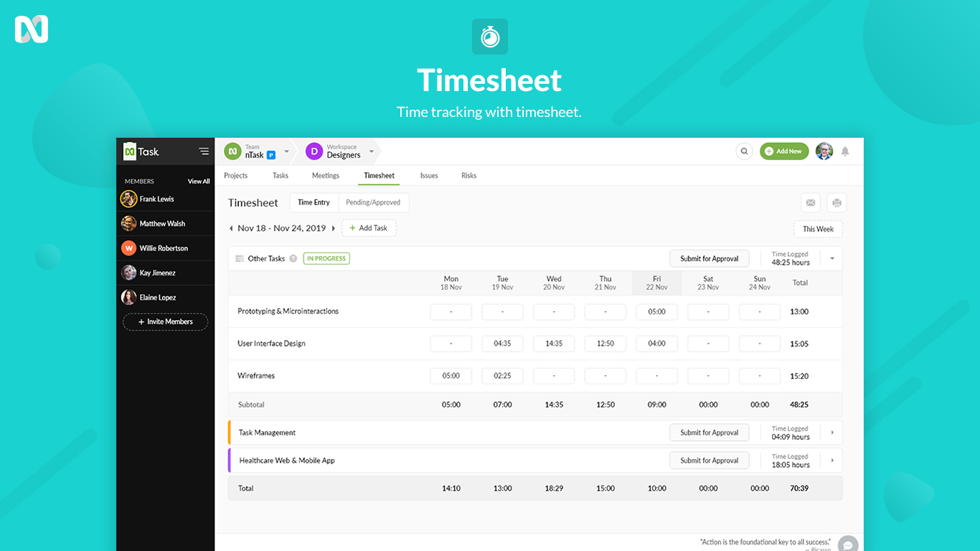The width and height of the screenshot is (980, 551).
Task: Submit Task Management for approval
Action: [710, 433]
